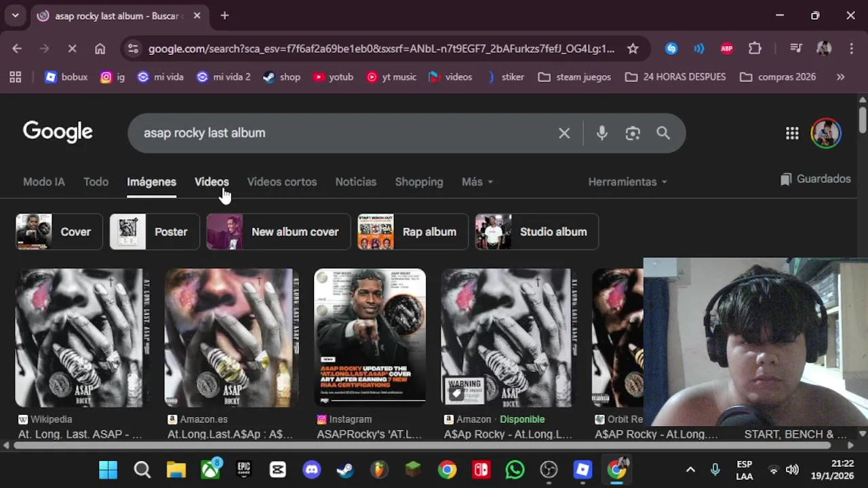Apply the Studio album filter chip
The width and height of the screenshot is (868, 488).
point(536,232)
